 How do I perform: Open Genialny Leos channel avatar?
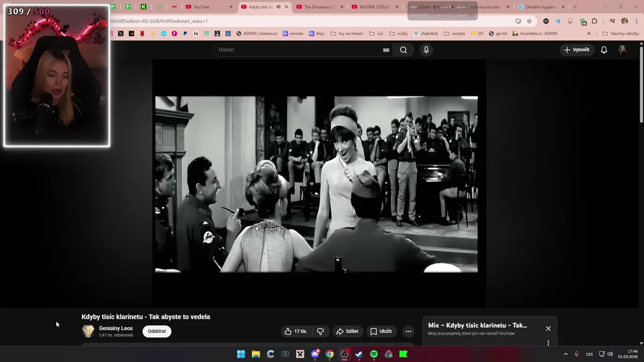[x=88, y=331]
